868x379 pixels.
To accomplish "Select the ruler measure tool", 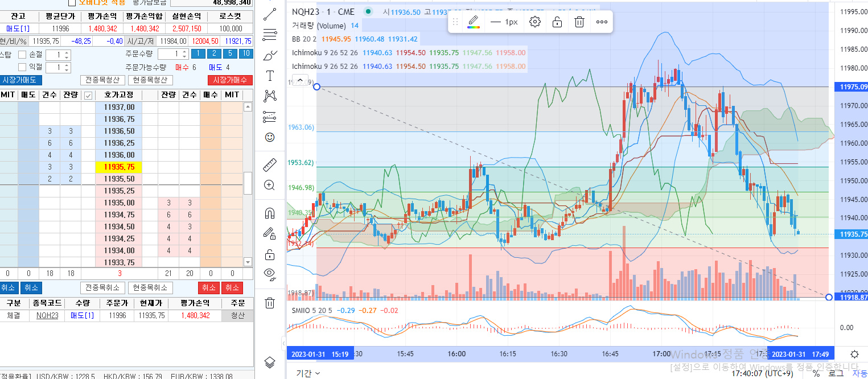I will point(270,166).
